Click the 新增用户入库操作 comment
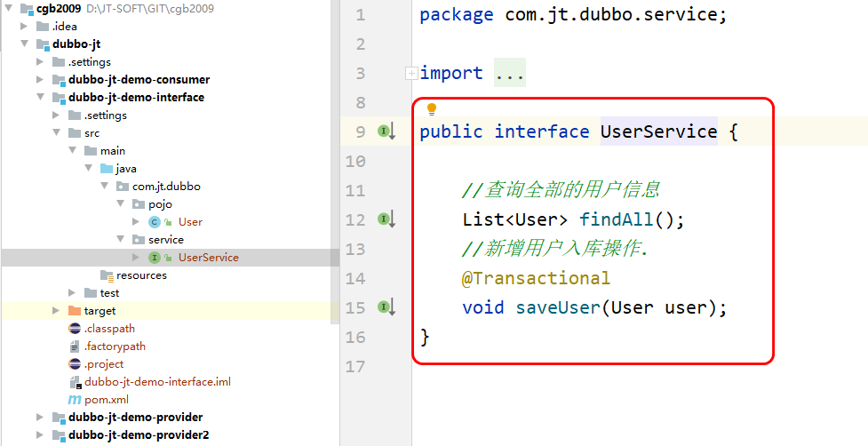The height and width of the screenshot is (446, 868). [554, 249]
